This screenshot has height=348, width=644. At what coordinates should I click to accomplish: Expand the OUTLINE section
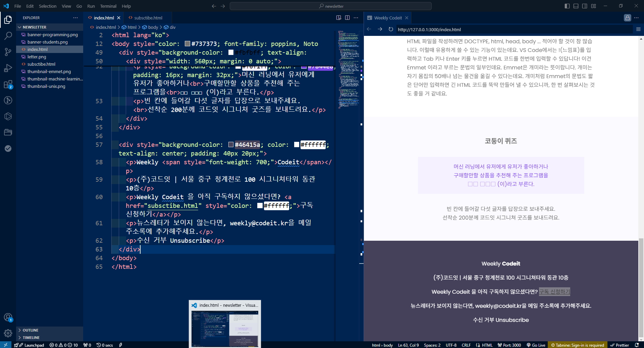point(50,330)
